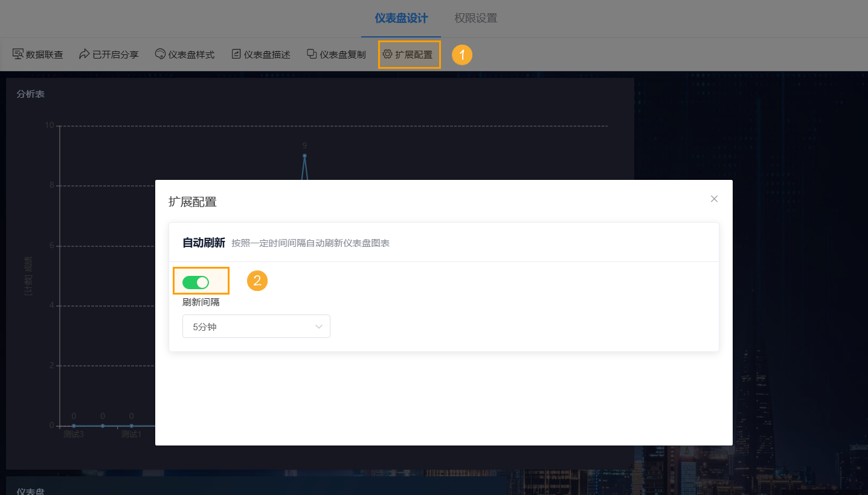Click the orange step badge numbered 1
The height and width of the screenshot is (495, 868).
[x=461, y=54]
